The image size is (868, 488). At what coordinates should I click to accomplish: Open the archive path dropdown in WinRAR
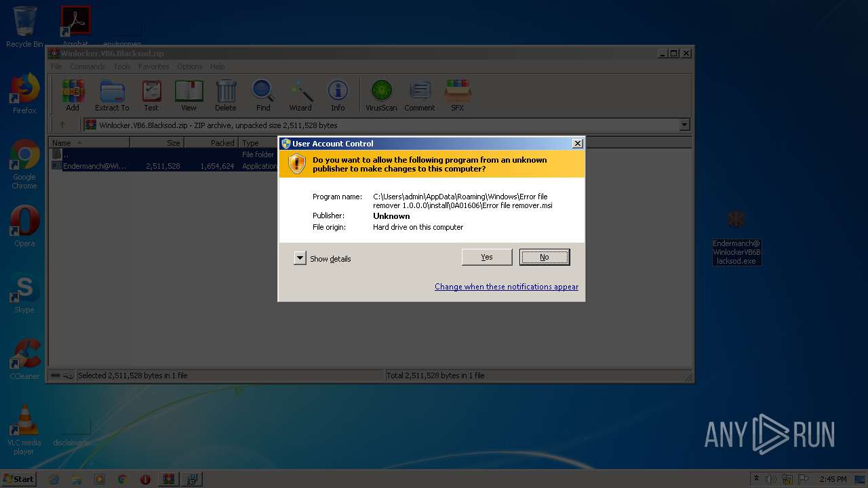pyautogui.click(x=684, y=125)
